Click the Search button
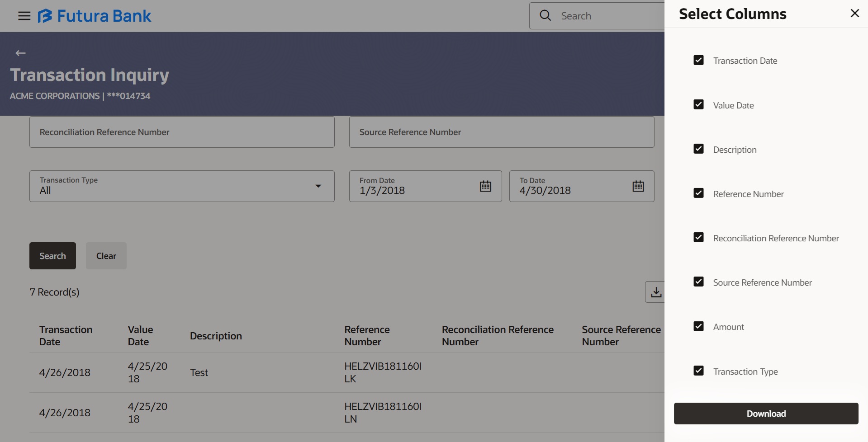This screenshot has width=868, height=442. click(52, 256)
